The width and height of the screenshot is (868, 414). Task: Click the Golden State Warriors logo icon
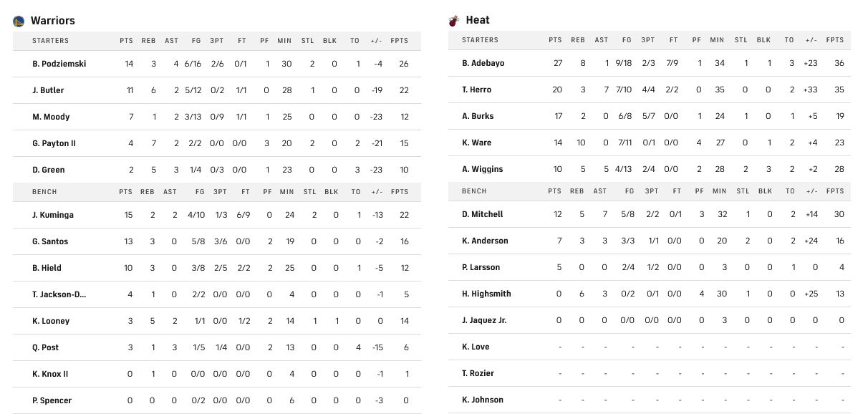tap(19, 21)
